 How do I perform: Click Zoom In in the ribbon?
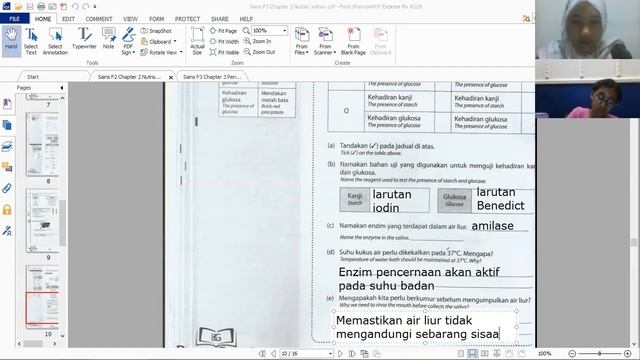point(258,41)
